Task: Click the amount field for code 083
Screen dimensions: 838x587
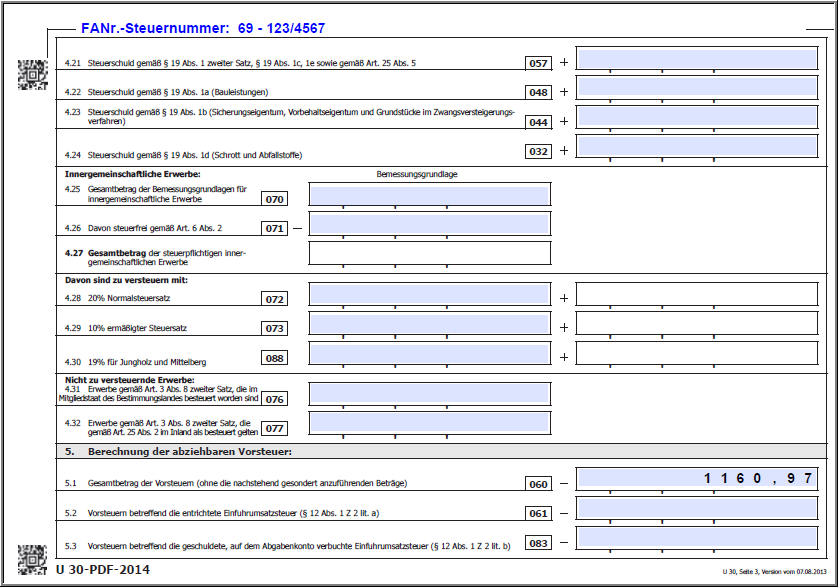Action: pyautogui.click(x=697, y=538)
